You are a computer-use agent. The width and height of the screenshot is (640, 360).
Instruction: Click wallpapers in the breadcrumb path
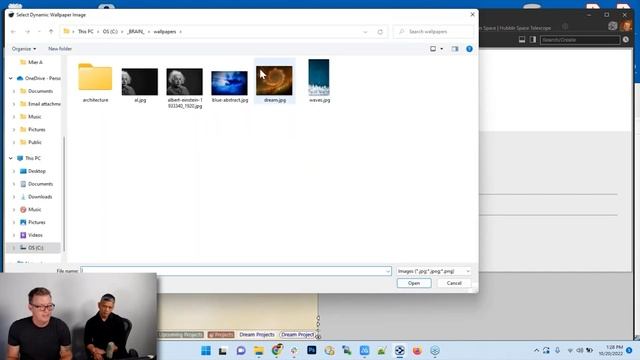tap(165, 31)
